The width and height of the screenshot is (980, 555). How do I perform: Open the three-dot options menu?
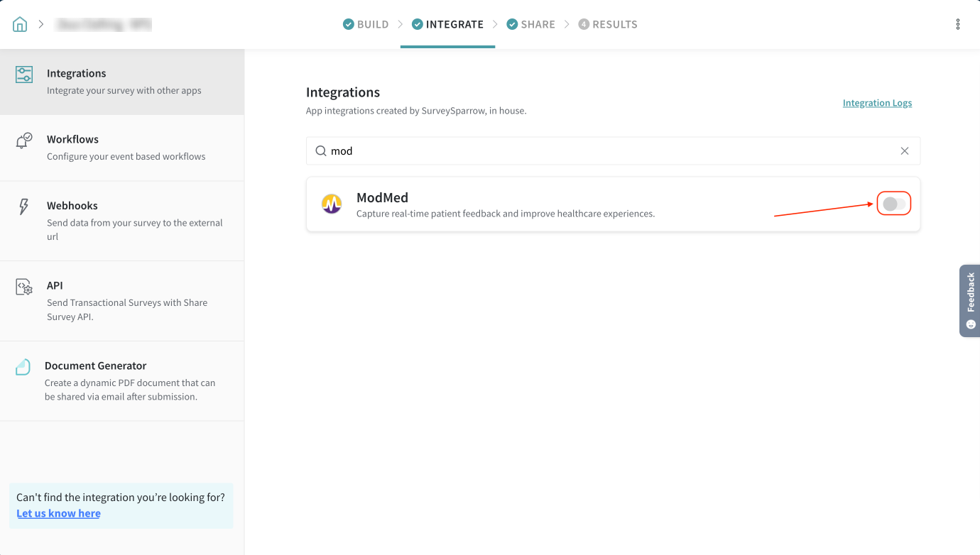click(957, 24)
